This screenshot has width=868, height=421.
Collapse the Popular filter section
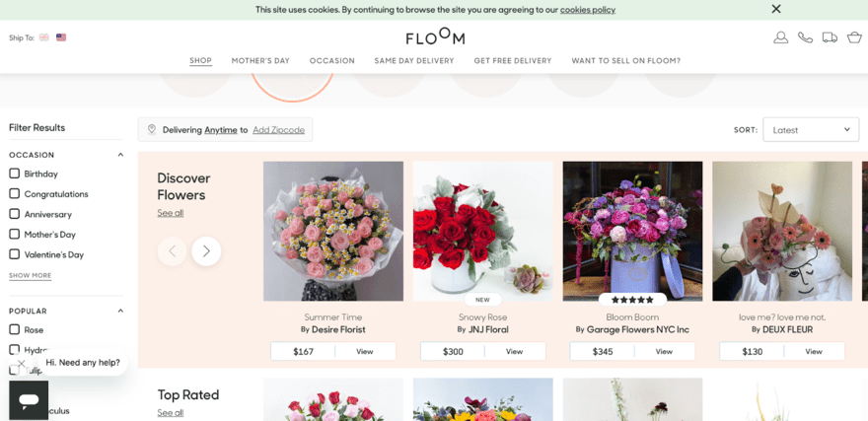tap(120, 311)
